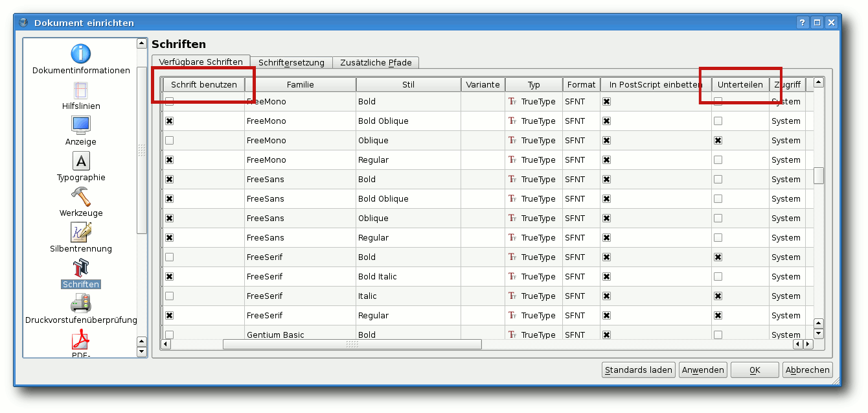868x413 pixels.
Task: Sort table by Stil column header
Action: click(x=408, y=84)
